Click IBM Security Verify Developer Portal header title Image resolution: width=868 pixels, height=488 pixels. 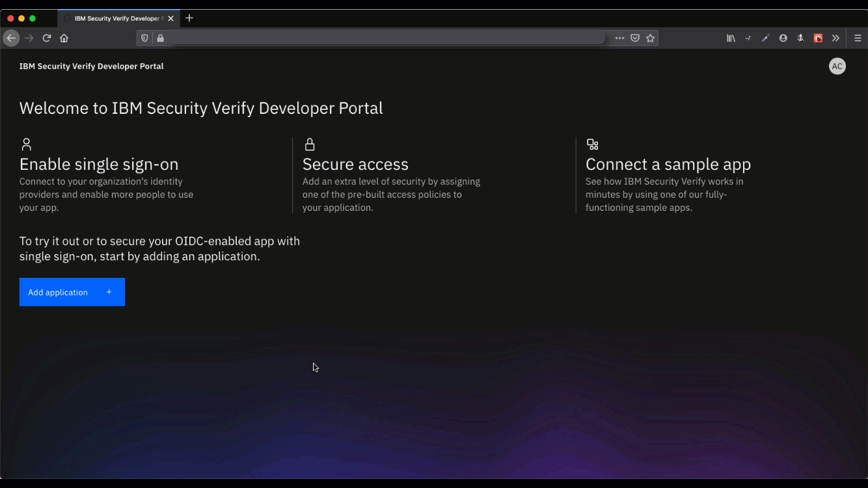pos(92,66)
